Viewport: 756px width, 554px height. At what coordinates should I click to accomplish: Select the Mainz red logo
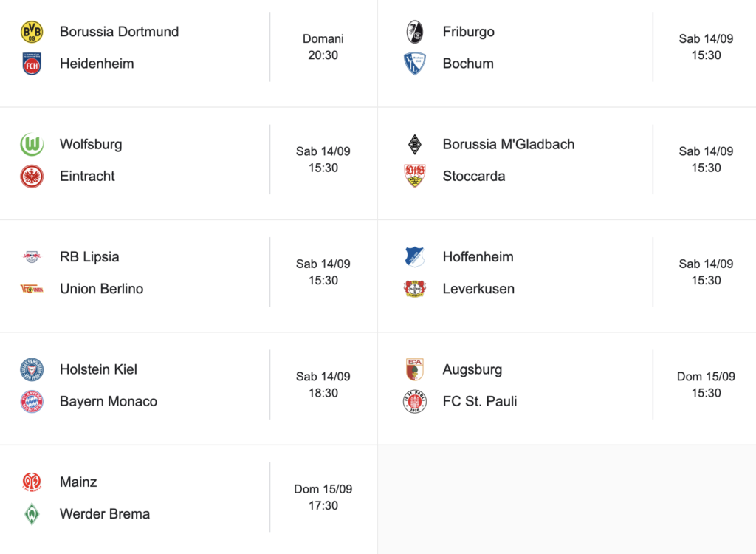click(x=32, y=482)
